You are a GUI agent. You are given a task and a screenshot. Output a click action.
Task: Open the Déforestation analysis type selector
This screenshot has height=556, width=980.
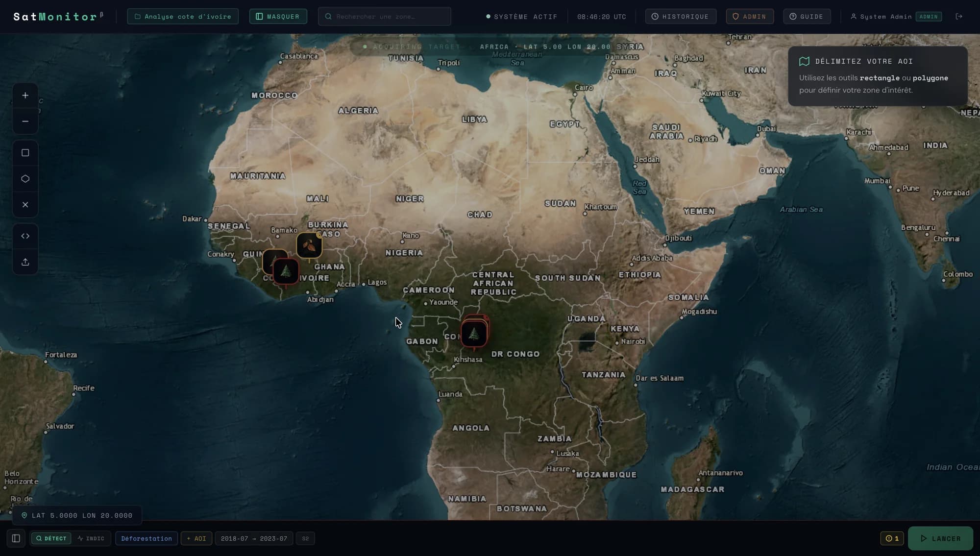[x=147, y=538]
